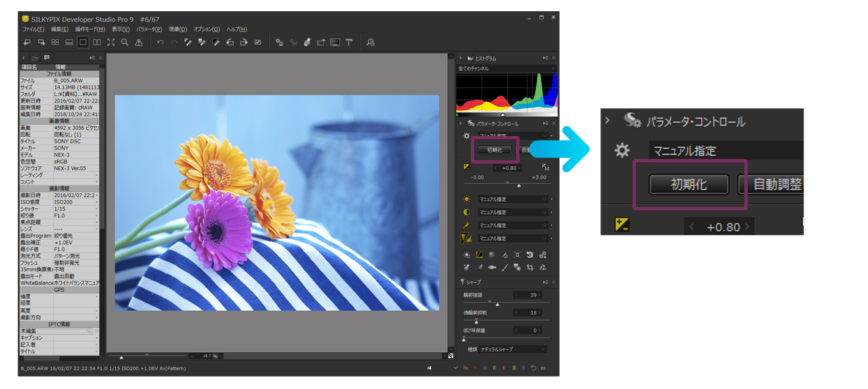Click the rotate right 90 degrees icon
This screenshot has height=389, width=868.
[x=243, y=42]
